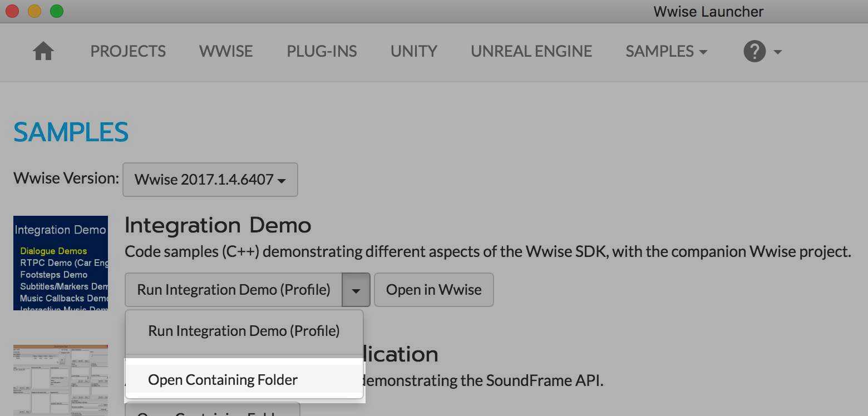The height and width of the screenshot is (416, 868).
Task: Expand the Run Integration Demo split-button arrow
Action: click(x=356, y=289)
